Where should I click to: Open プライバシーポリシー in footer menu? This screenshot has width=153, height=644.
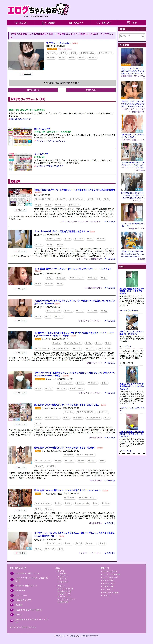(68, 599)
